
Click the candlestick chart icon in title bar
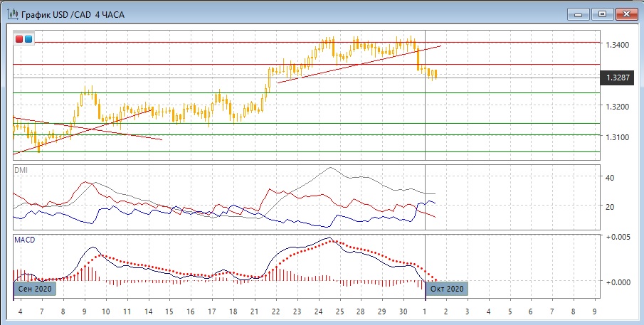13,14
